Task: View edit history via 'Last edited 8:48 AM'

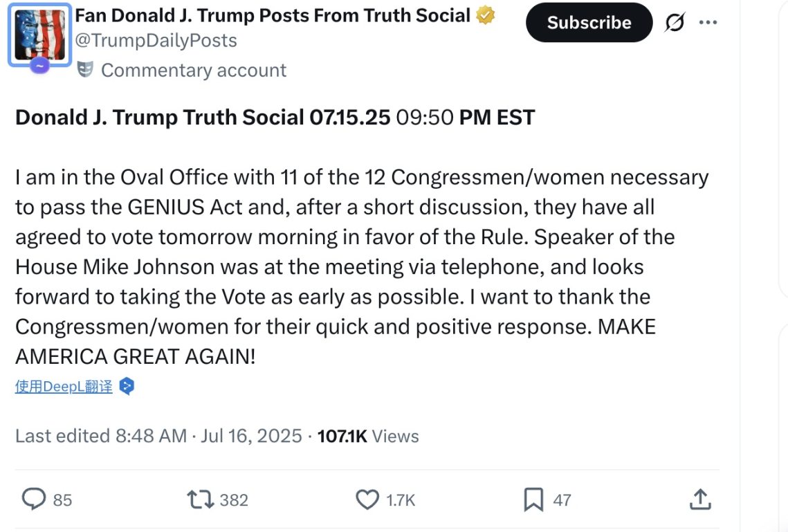Action: click(x=101, y=436)
